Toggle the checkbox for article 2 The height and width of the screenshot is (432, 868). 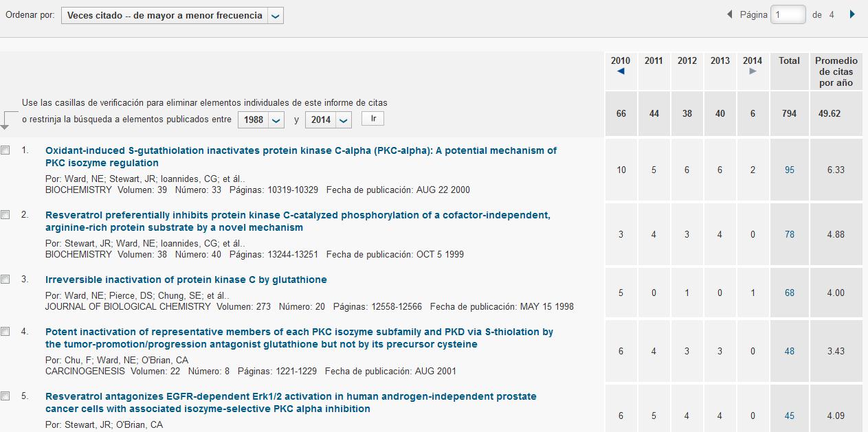click(x=5, y=215)
